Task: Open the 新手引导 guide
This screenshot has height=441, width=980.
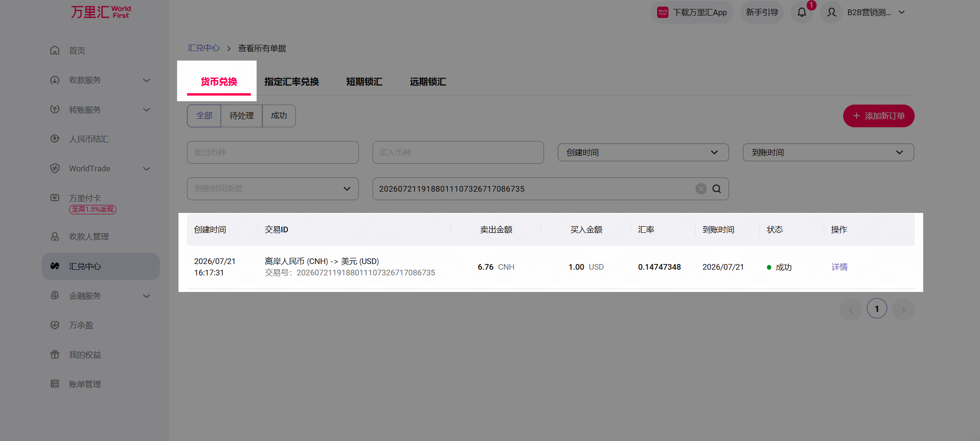Action: tap(762, 12)
